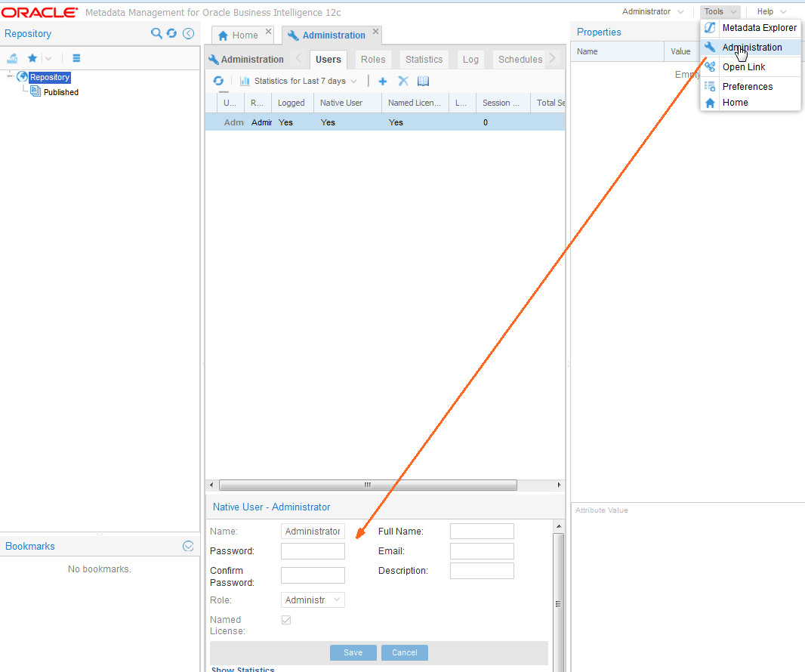This screenshot has height=672, width=805.
Task: Open the list menu icon in the Repository toolbar
Action: (x=76, y=58)
